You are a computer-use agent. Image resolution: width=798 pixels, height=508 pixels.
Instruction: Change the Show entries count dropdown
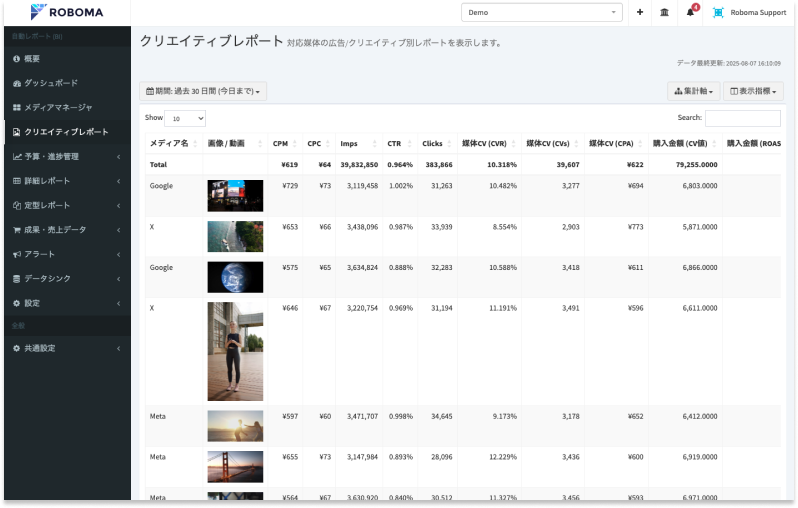185,118
